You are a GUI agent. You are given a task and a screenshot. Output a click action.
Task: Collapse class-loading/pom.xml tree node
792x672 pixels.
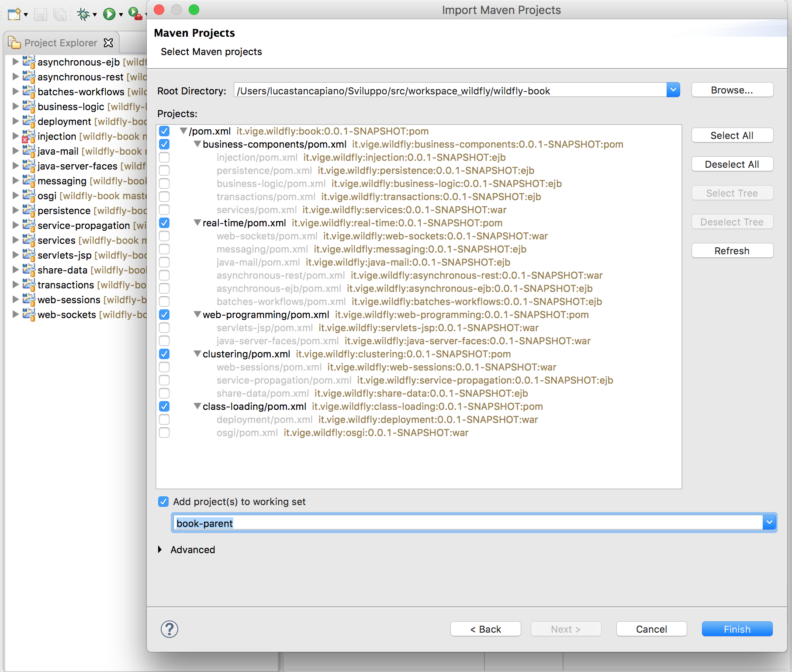(x=197, y=406)
